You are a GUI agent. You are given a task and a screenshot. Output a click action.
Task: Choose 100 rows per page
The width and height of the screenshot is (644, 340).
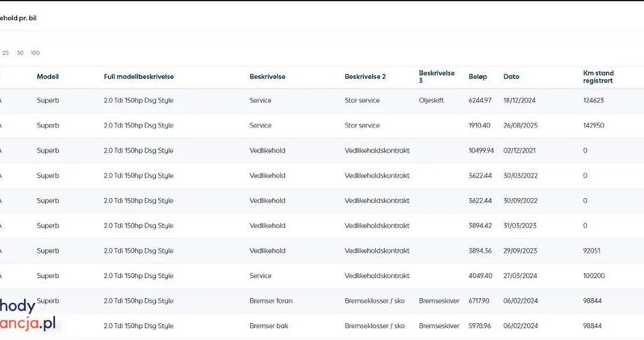pyautogui.click(x=35, y=52)
